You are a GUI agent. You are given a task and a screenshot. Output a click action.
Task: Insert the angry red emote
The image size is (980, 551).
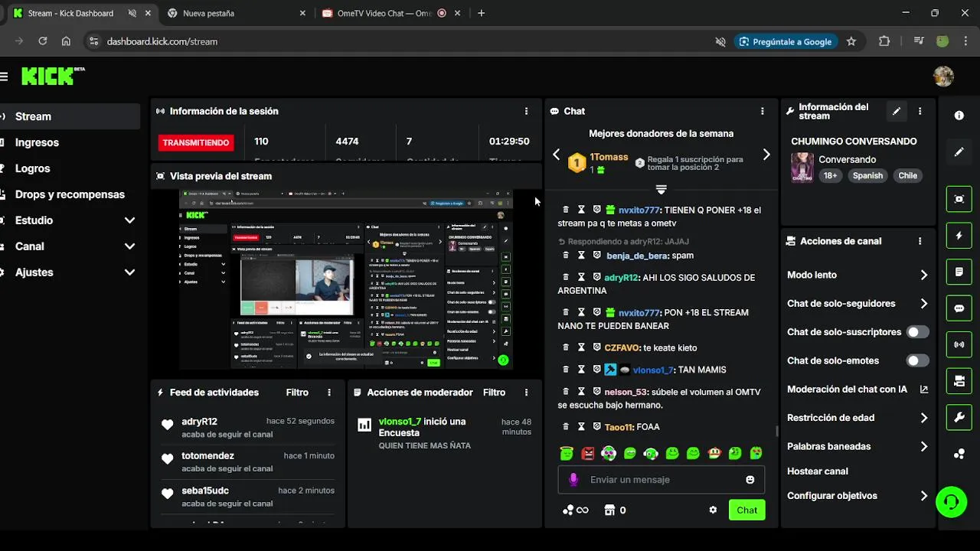tap(587, 453)
